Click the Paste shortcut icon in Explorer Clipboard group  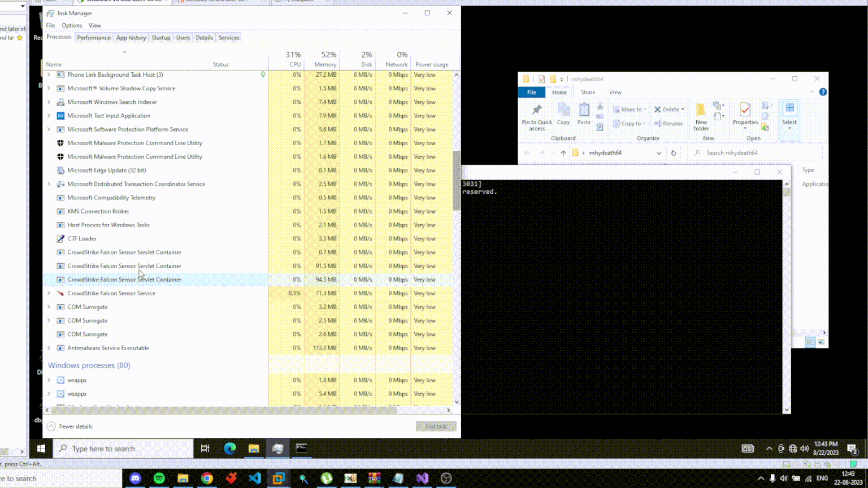point(600,127)
